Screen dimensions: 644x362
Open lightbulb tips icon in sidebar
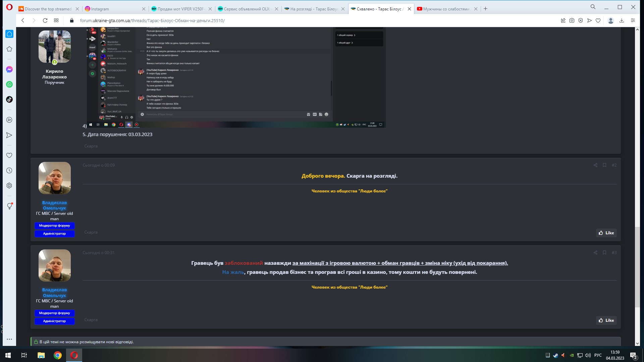[x=9, y=206]
